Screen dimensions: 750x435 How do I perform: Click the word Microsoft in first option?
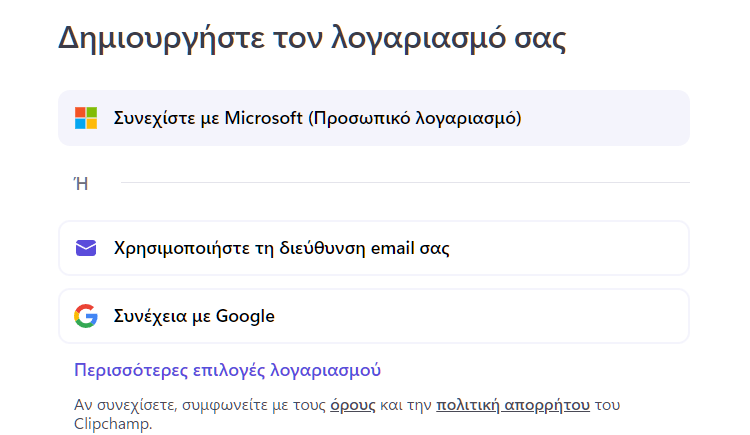point(264,118)
